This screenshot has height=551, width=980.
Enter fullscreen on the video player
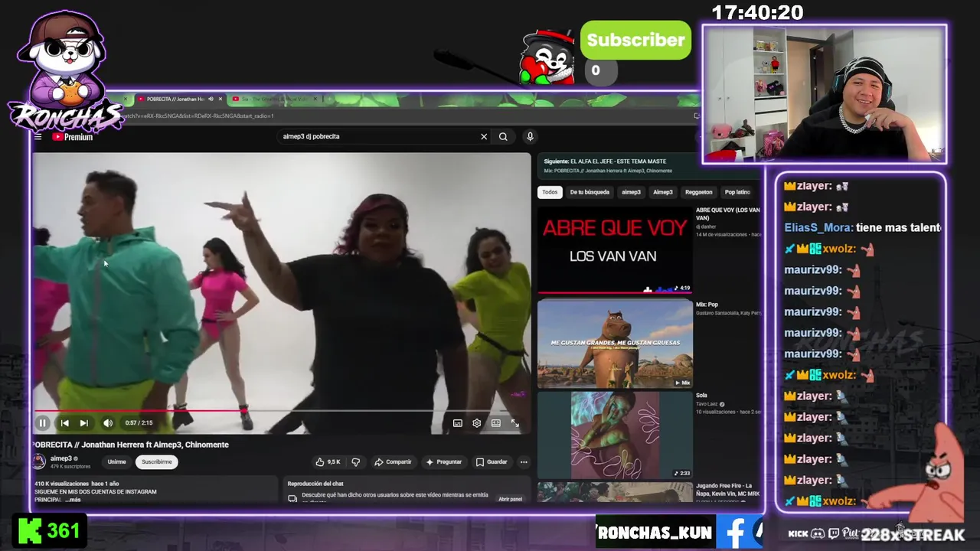click(x=515, y=423)
